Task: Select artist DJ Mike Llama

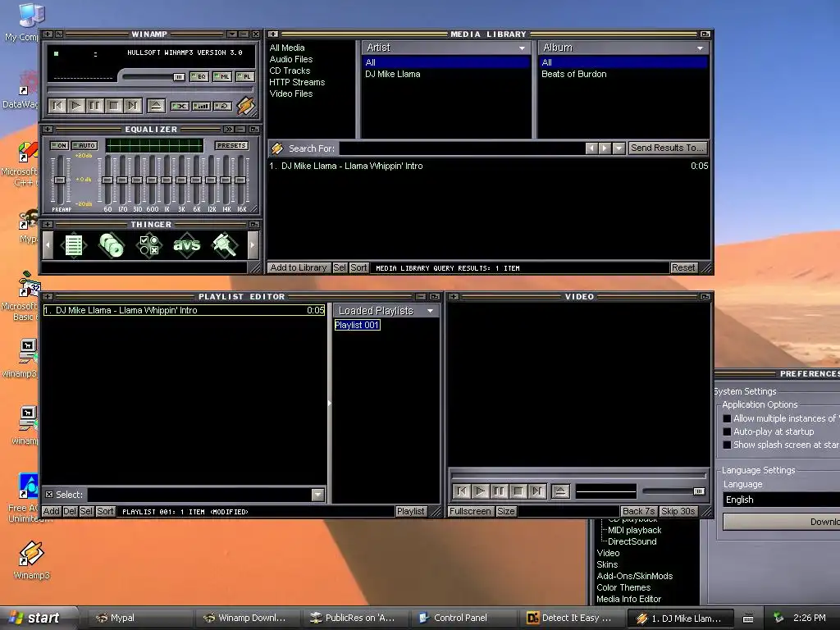Action: (x=393, y=75)
